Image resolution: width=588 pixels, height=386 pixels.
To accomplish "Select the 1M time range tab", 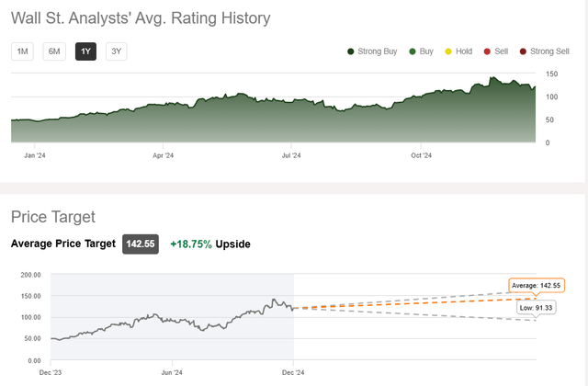I will tap(22, 51).
